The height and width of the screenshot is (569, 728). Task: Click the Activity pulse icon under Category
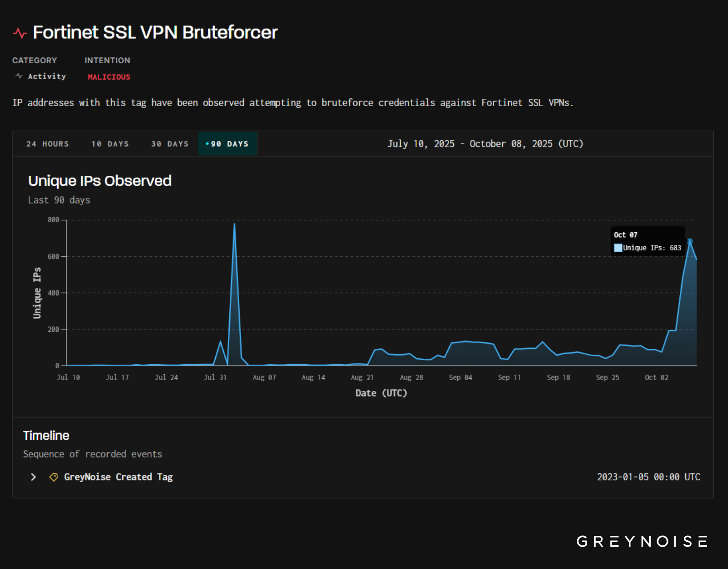tap(19, 76)
